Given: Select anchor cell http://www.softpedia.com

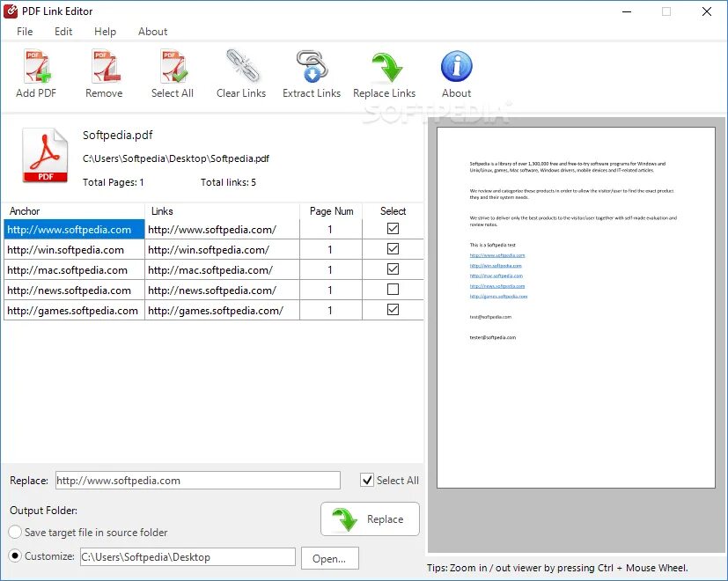Looking at the screenshot, I should pyautogui.click(x=74, y=230).
